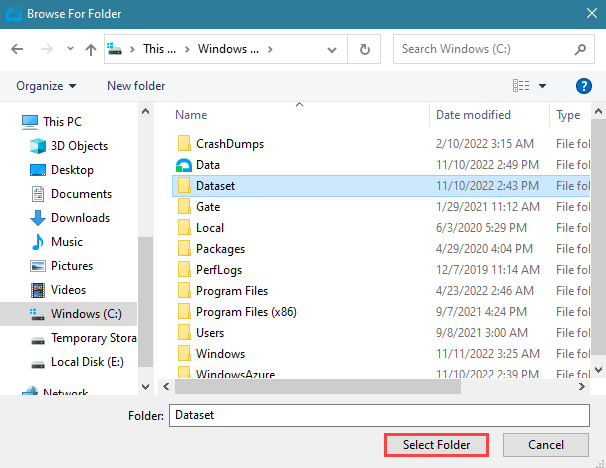Click the New folder toolbar button
The width and height of the screenshot is (606, 468).
136,86
